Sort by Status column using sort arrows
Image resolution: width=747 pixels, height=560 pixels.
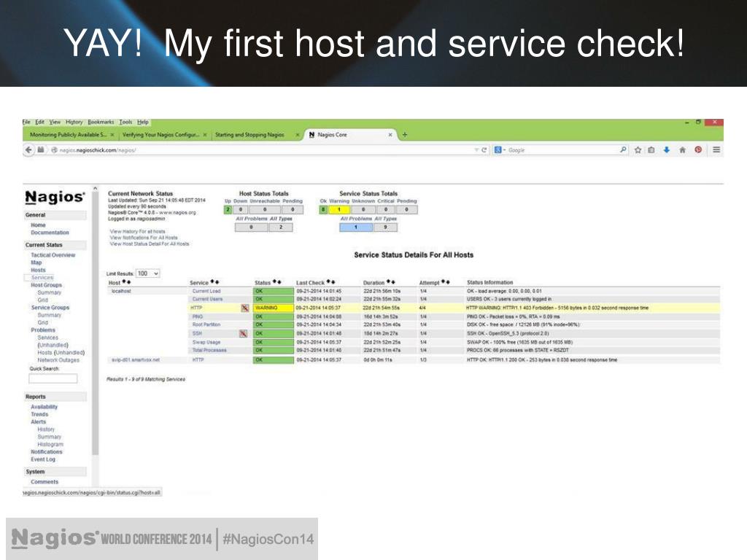coord(276,282)
